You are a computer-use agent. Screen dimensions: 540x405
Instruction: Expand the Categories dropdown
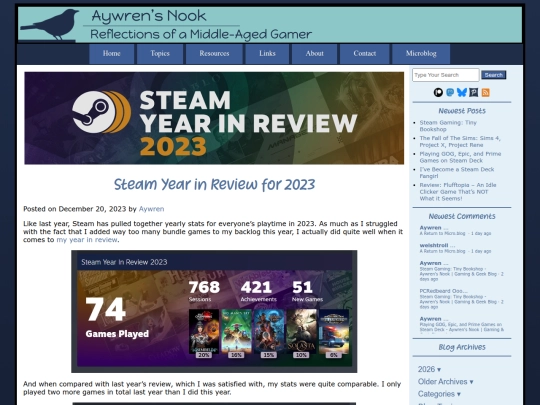[x=439, y=394]
